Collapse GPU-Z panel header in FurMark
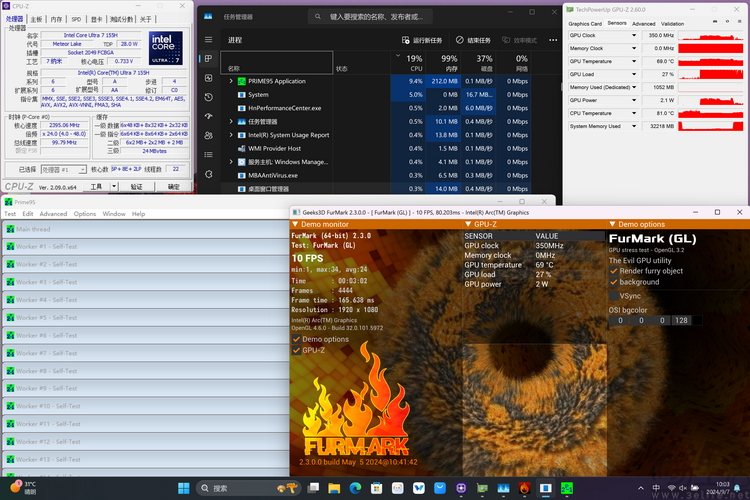 [468, 224]
